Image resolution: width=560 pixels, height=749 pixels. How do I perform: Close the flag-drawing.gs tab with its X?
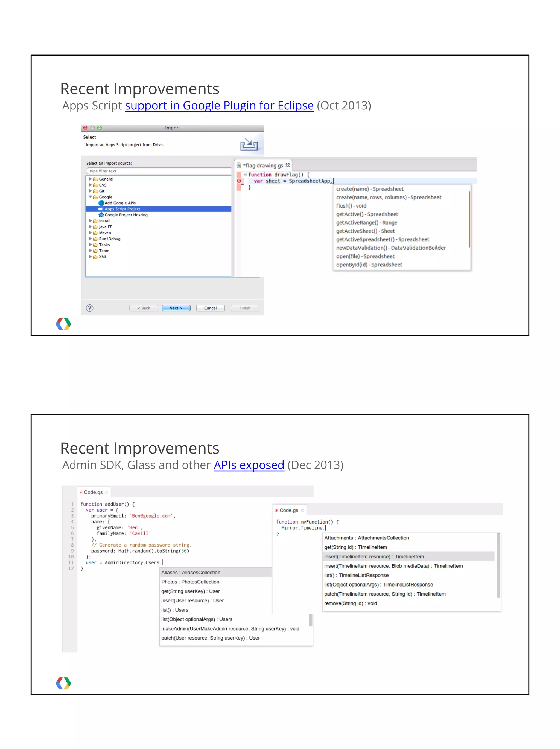coord(288,165)
